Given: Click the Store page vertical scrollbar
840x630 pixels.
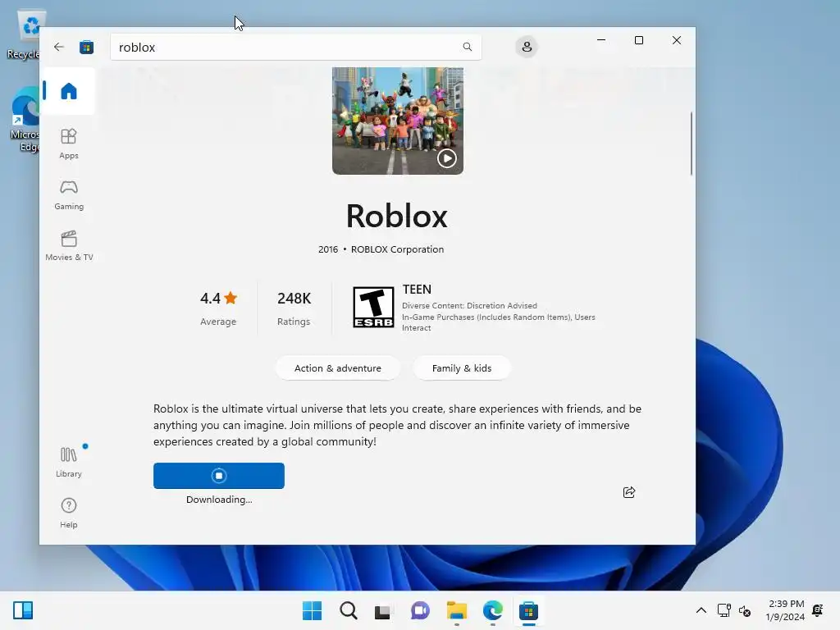Looking at the screenshot, I should click(x=691, y=144).
